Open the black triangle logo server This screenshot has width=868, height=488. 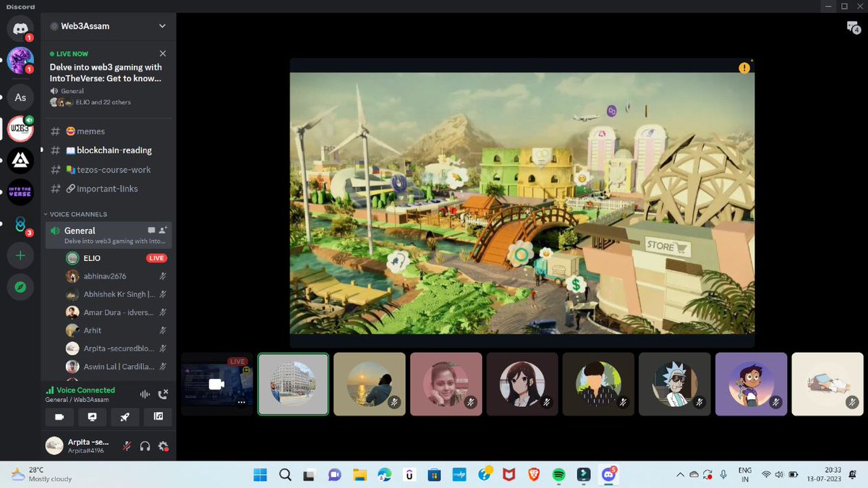tap(20, 160)
